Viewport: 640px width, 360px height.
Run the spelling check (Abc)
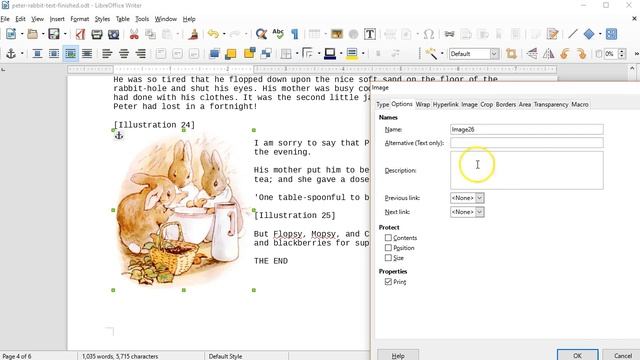tap(278, 34)
